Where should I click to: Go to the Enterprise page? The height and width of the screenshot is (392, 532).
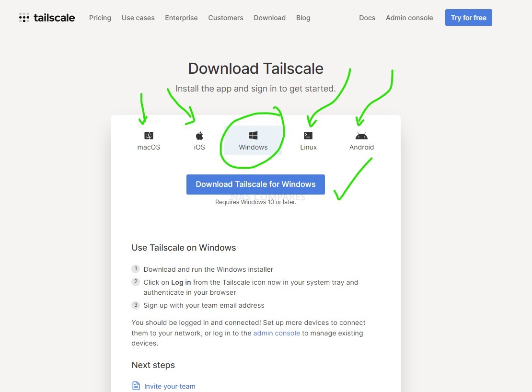181,18
